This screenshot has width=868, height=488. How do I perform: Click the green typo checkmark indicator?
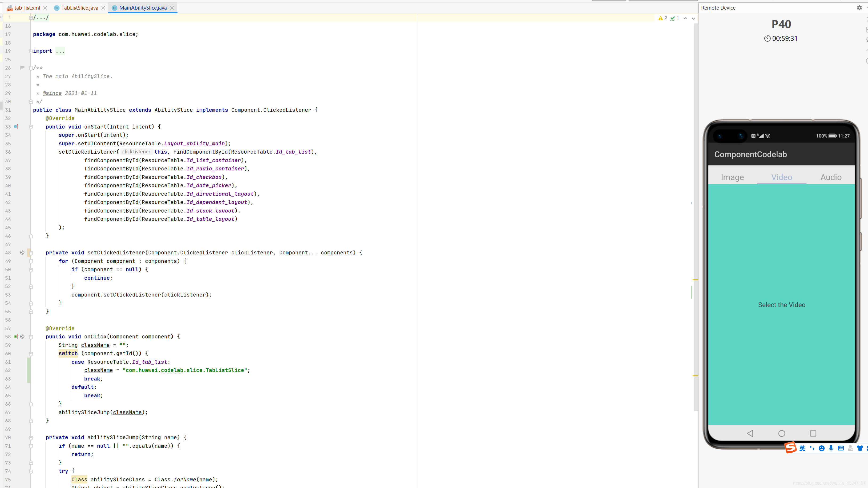[675, 18]
